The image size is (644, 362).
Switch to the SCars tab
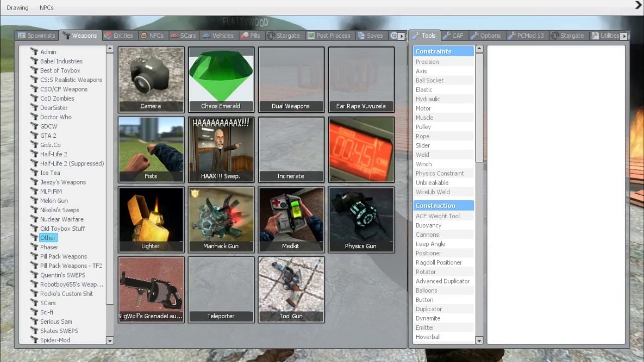tap(184, 36)
